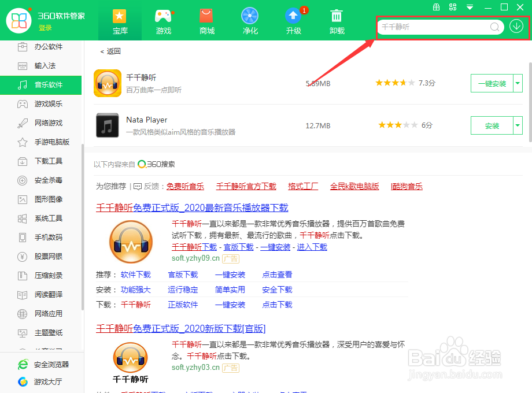Select 音乐软件 category in sidebar

(40, 85)
